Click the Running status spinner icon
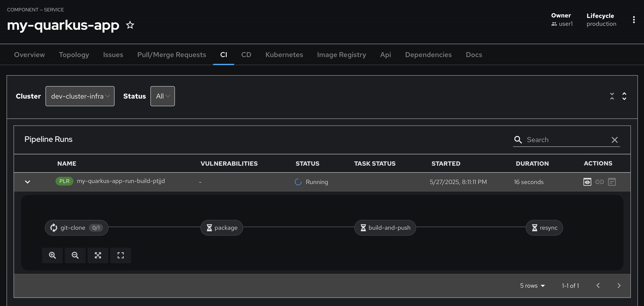 click(x=298, y=182)
